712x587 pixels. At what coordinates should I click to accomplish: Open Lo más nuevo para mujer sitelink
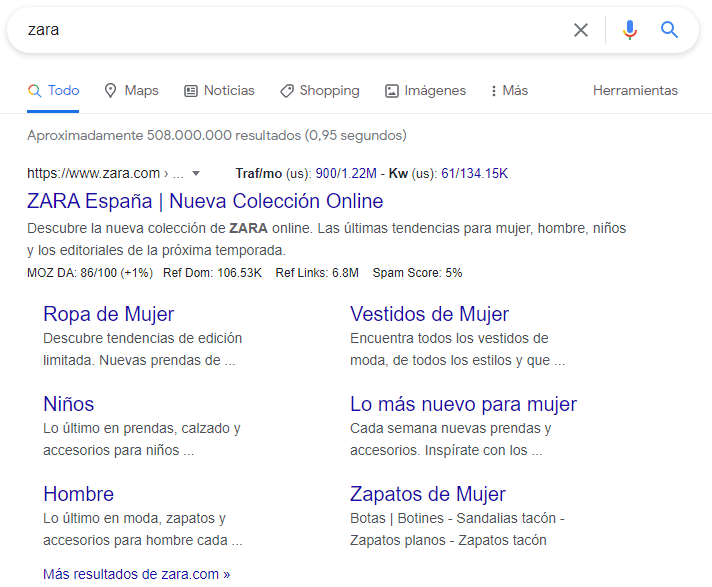point(463,404)
